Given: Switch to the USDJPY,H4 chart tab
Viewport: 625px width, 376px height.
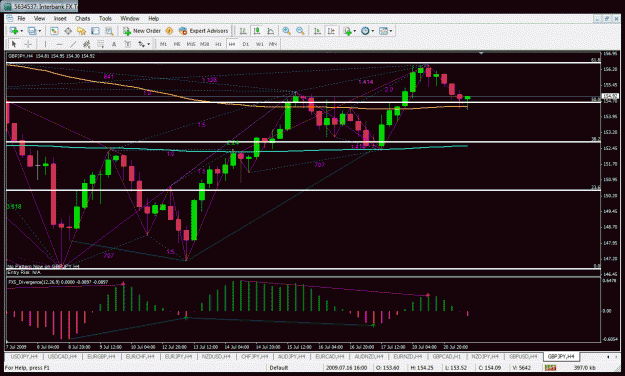Looking at the screenshot, I should (24, 356).
